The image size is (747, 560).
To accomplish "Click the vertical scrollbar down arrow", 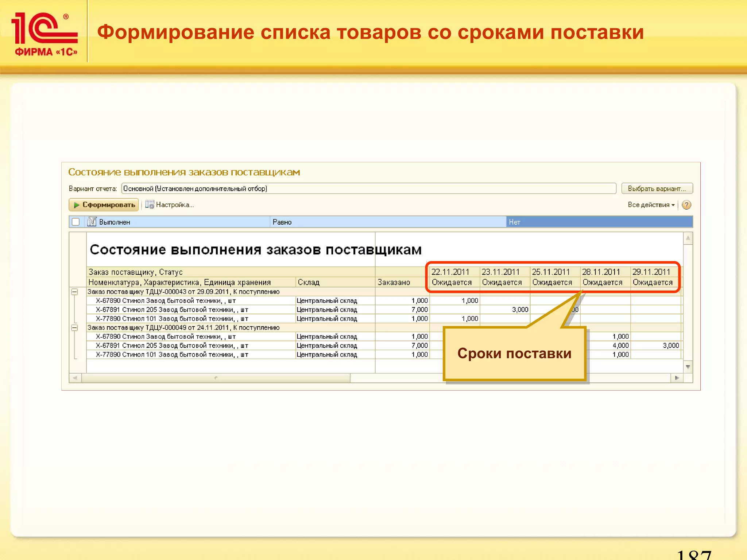I will click(688, 367).
